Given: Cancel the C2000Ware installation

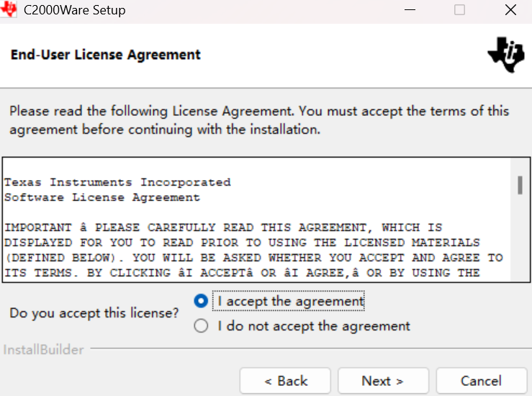Looking at the screenshot, I should pos(482,381).
